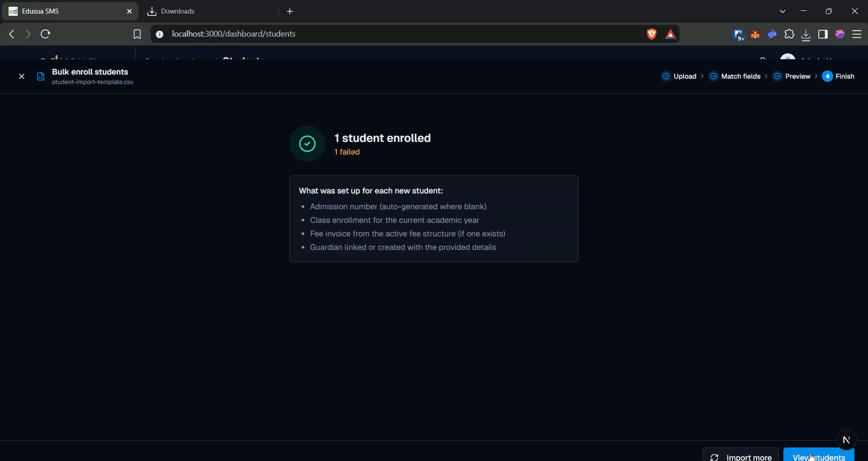Screen dimensions: 868x461
Task: Go to the Match fields step
Action: pos(735,76)
